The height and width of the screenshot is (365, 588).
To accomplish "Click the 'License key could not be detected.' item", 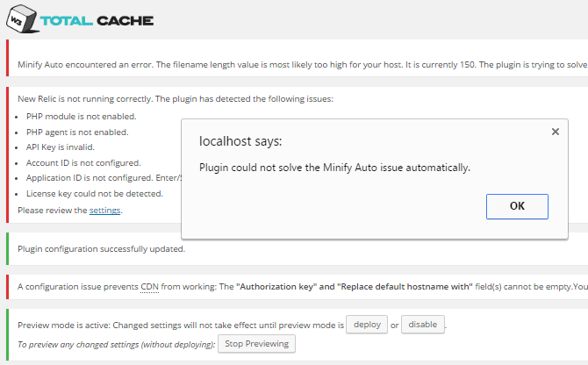I will point(95,194).
